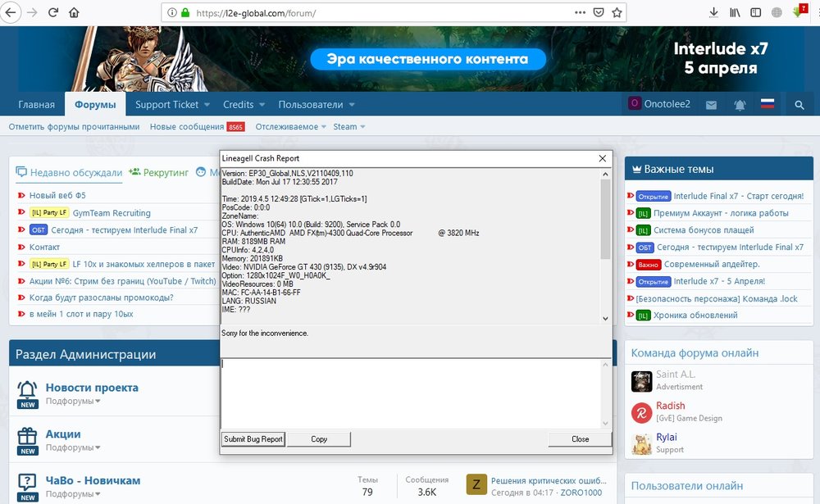Switch to the Форумы tab
The image size is (820, 504).
coord(95,105)
